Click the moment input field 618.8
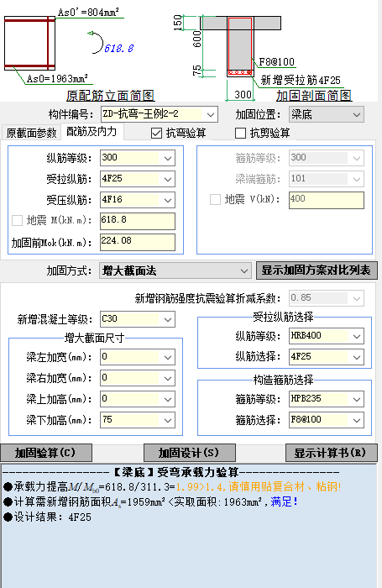Image resolution: width=382 pixels, height=588 pixels. coord(138,221)
